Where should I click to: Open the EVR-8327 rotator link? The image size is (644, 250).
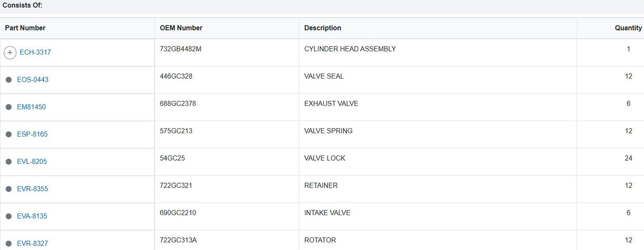[x=32, y=243]
